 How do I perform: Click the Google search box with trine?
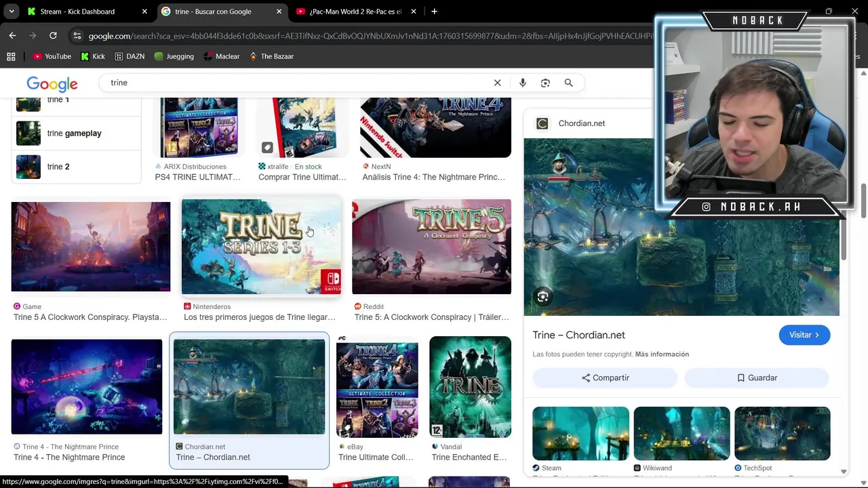[x=298, y=83]
